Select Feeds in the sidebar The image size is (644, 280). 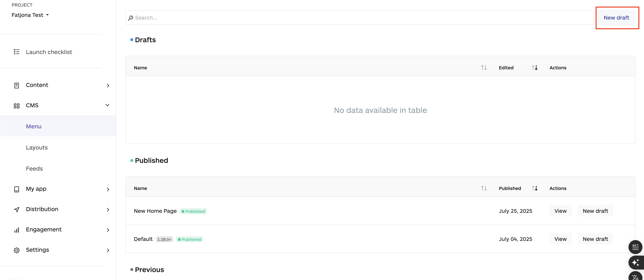34,168
